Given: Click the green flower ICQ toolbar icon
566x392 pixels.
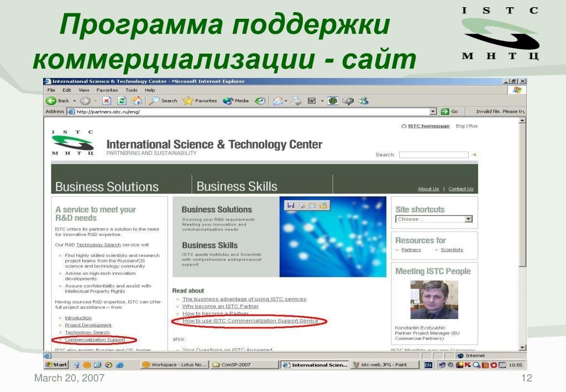Looking at the screenshot, I should [x=333, y=101].
